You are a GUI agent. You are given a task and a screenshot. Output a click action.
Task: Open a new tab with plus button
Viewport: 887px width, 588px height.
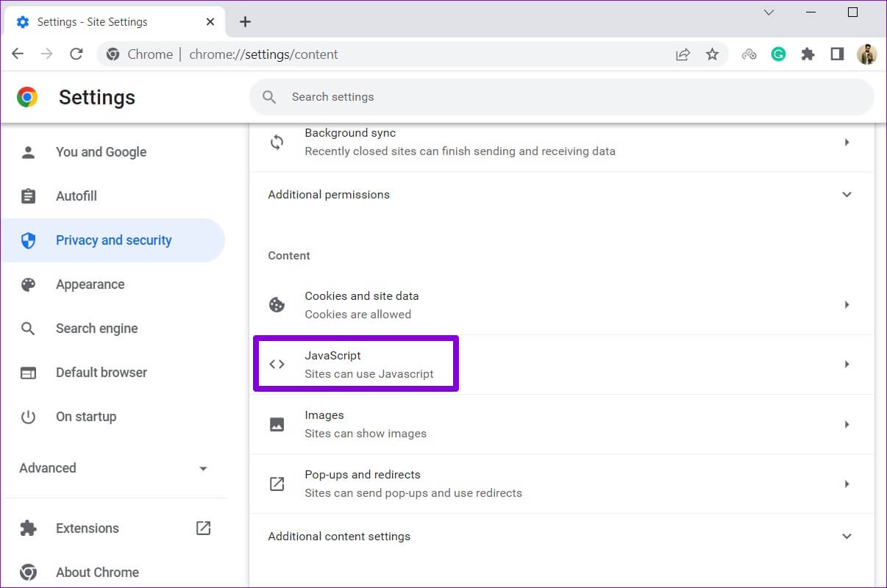click(x=245, y=22)
